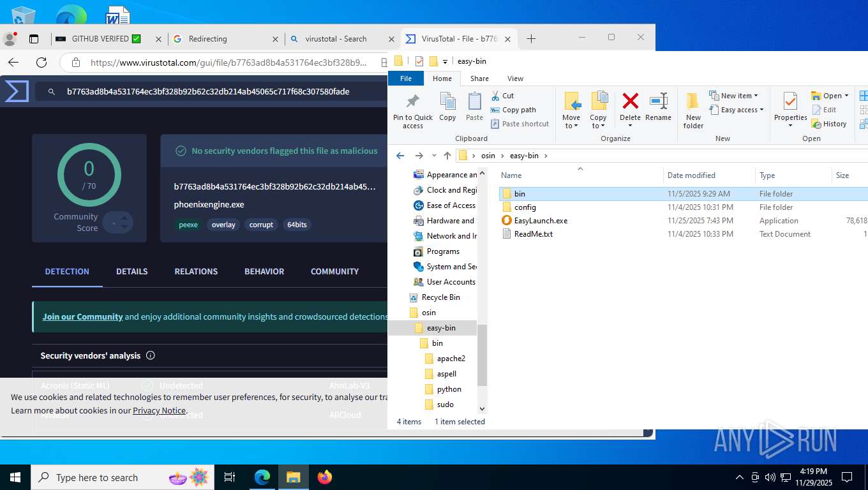Sort by Date modified column
Viewport: 868px width, 490px height.
[x=709, y=175]
